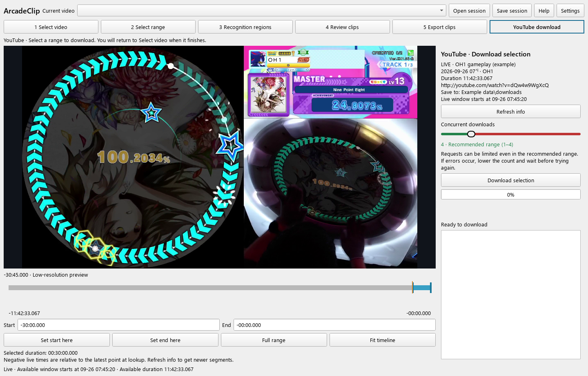Click the '-11:42:33.067' timeline start label
The height and width of the screenshot is (376, 588).
(24, 313)
